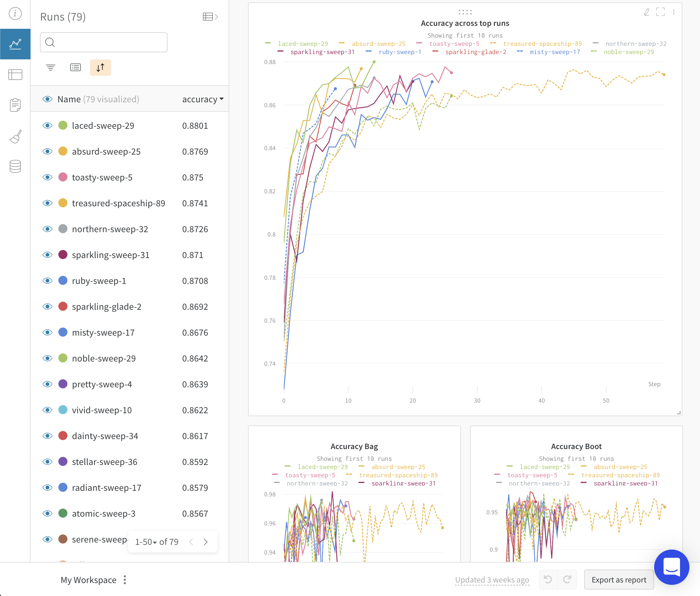The height and width of the screenshot is (596, 700).
Task: Click the filter runs icon
Action: coord(51,68)
